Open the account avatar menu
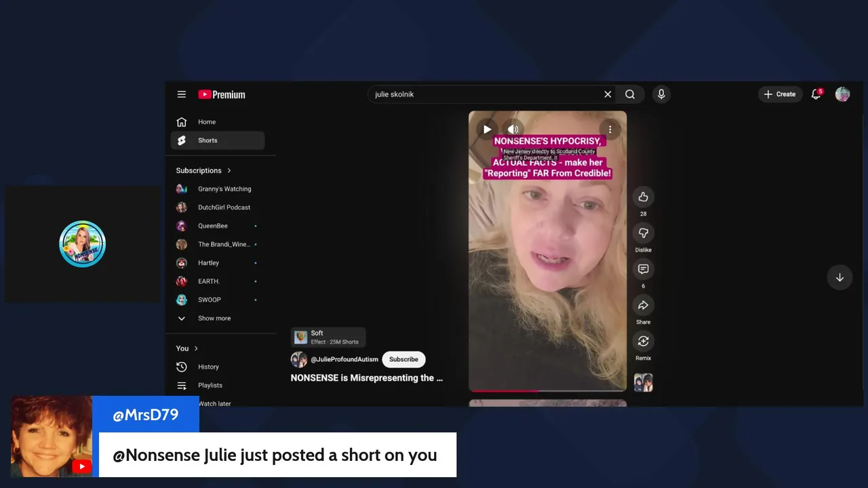The width and height of the screenshot is (868, 488). pyautogui.click(x=842, y=94)
